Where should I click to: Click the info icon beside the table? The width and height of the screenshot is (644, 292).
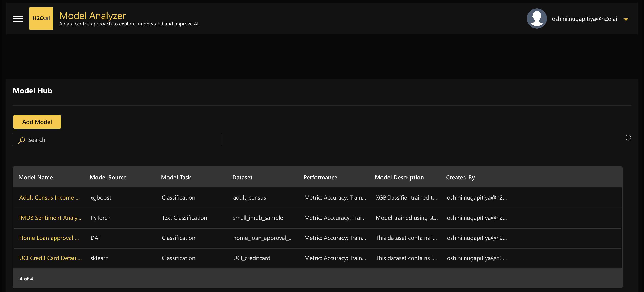628,137
